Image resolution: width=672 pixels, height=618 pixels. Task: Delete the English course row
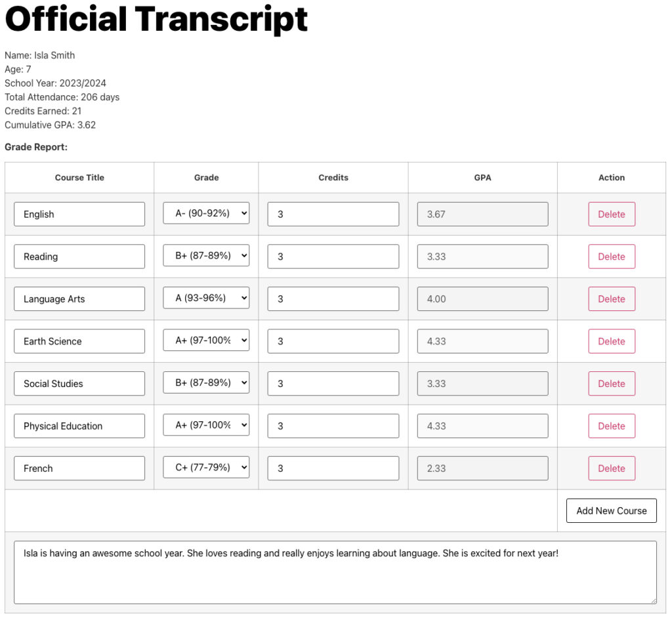611,214
